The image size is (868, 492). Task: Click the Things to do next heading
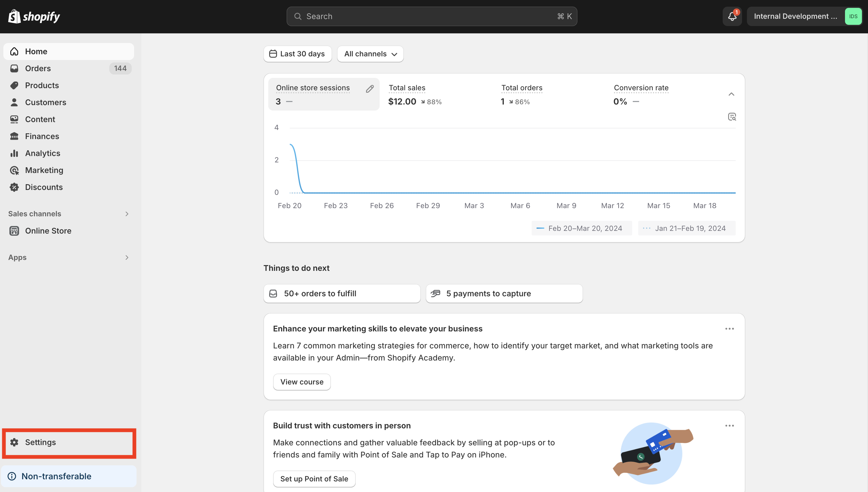click(296, 268)
